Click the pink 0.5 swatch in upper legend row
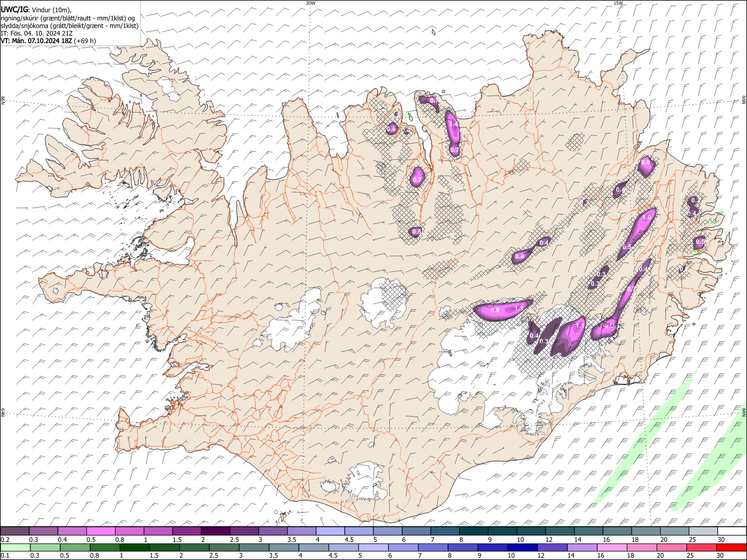This screenshot has height=560, width=747. tap(100, 531)
